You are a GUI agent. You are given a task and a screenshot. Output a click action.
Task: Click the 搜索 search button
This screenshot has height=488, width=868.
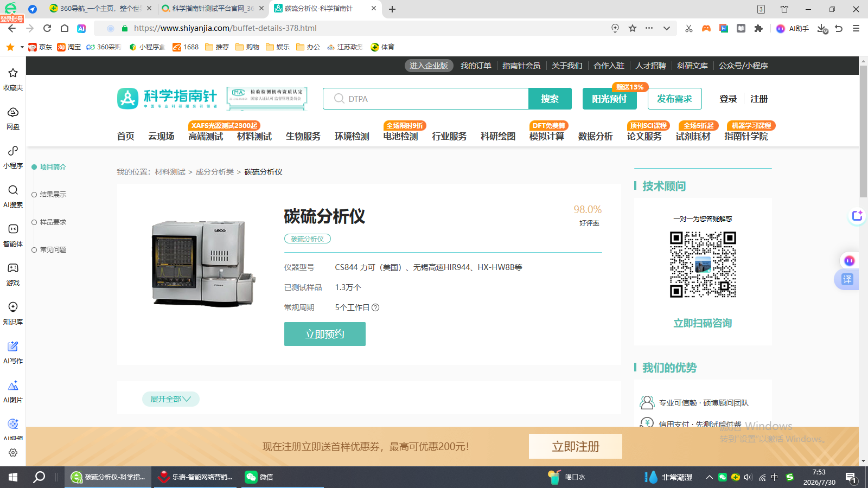click(x=550, y=99)
